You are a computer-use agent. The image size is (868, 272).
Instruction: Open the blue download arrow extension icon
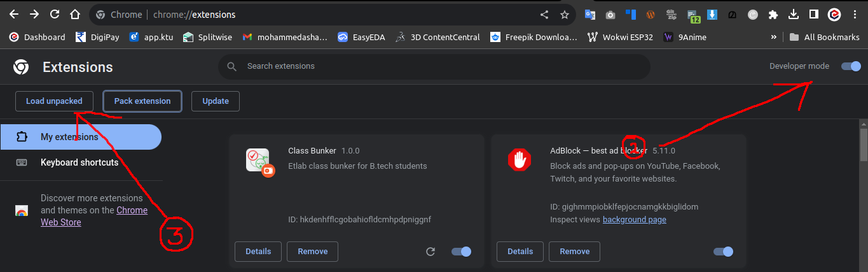click(x=713, y=14)
